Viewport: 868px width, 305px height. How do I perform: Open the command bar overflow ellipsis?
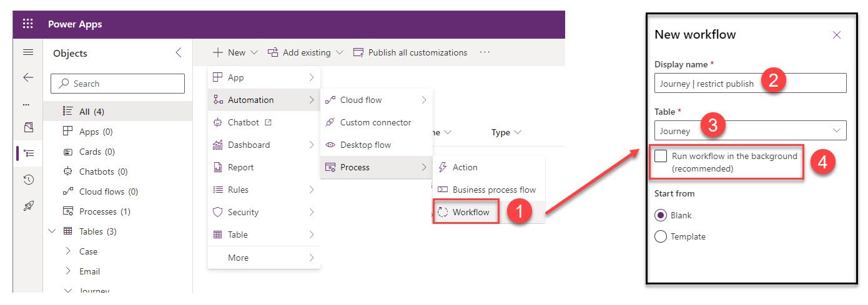point(485,53)
